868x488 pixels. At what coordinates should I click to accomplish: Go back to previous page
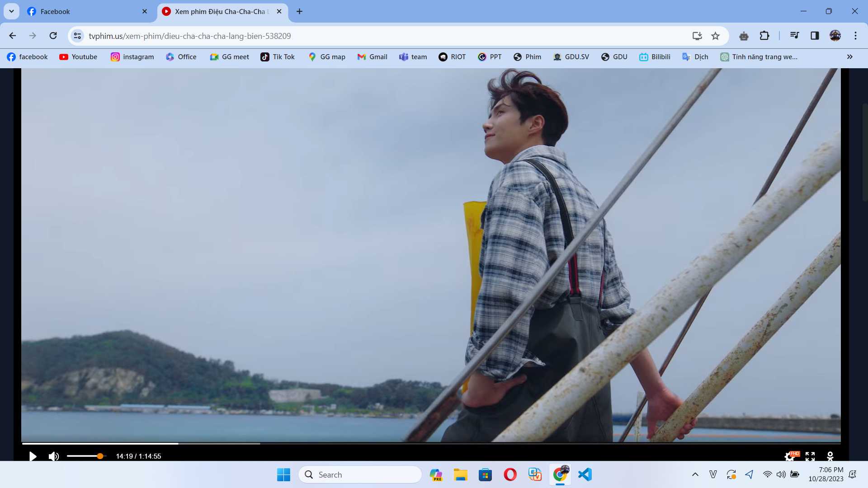coord(13,36)
